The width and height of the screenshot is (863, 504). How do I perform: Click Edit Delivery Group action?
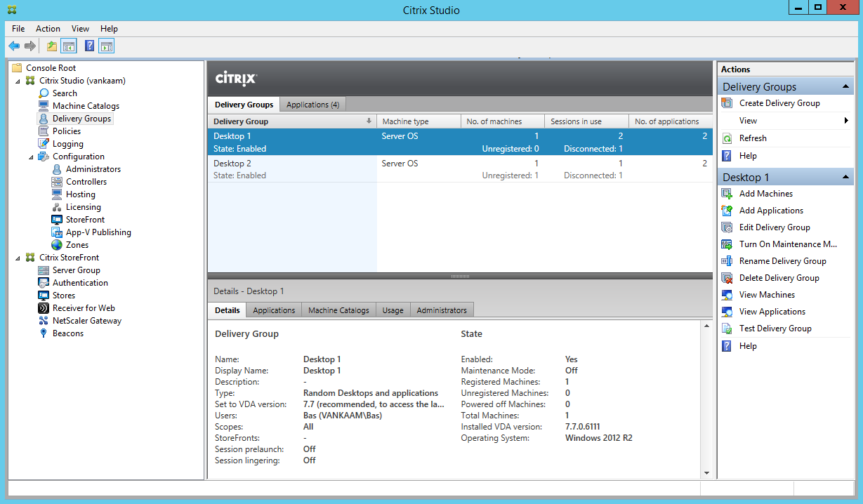click(775, 227)
